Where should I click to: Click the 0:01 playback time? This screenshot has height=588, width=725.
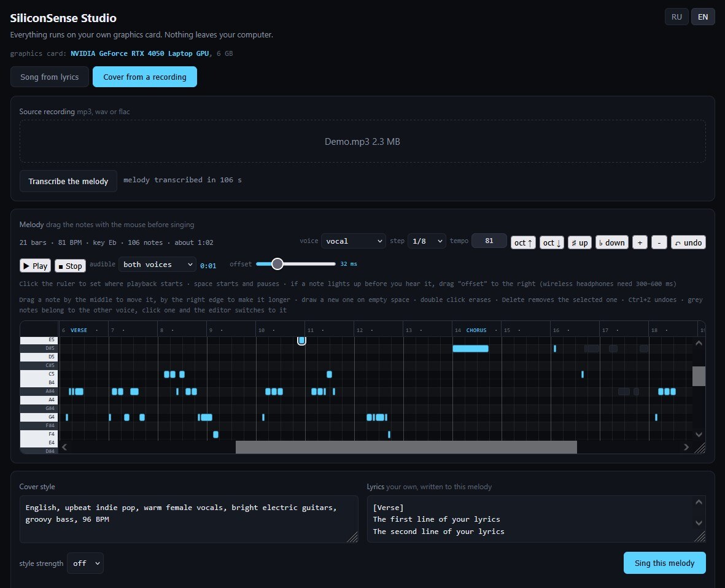coord(208,266)
